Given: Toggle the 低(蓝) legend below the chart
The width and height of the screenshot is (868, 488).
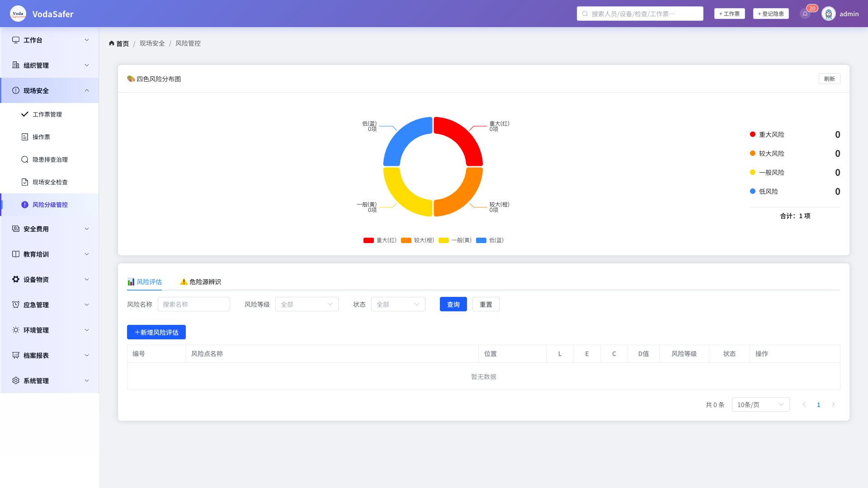Looking at the screenshot, I should 490,240.
